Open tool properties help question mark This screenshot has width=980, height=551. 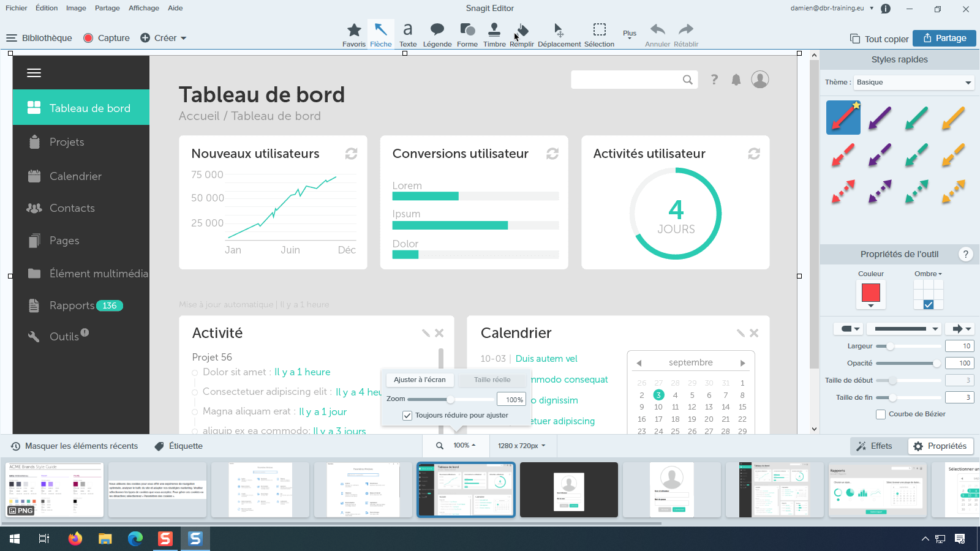[966, 254]
